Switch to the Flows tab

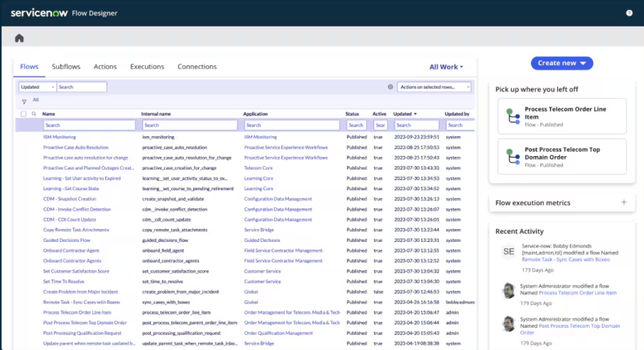tap(29, 67)
